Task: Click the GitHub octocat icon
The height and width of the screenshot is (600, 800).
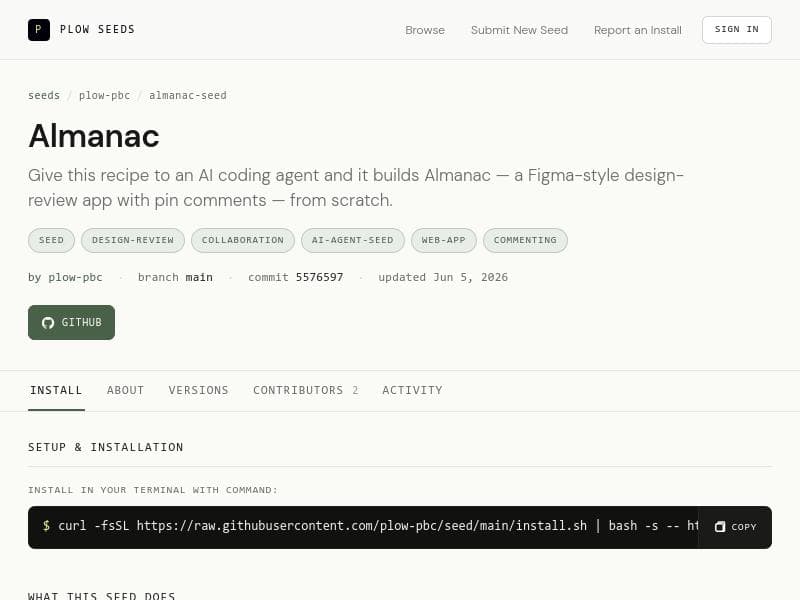Action: (x=48, y=323)
